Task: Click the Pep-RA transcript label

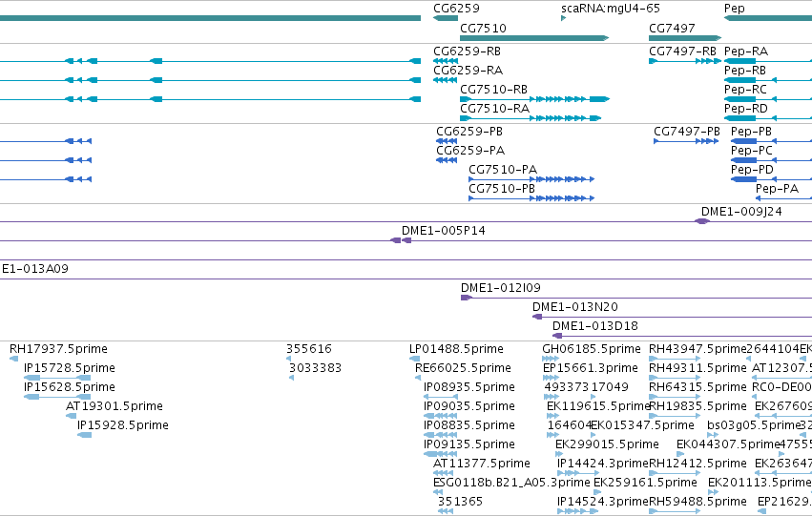Action: [x=746, y=52]
